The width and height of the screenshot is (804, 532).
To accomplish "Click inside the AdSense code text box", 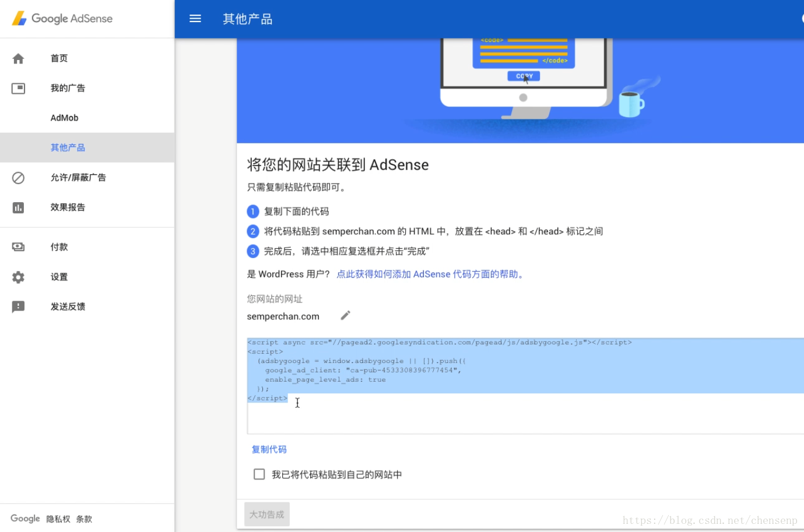I will point(525,386).
